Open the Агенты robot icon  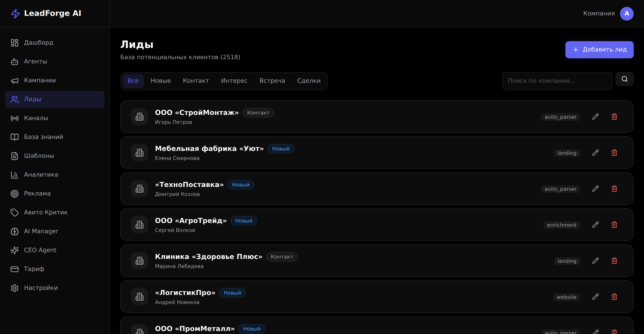[x=15, y=62]
